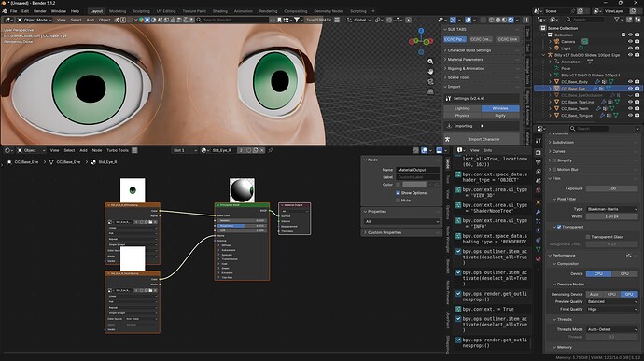Select solid viewport shading icon
Screen dimensions: 644x361
(498, 20)
